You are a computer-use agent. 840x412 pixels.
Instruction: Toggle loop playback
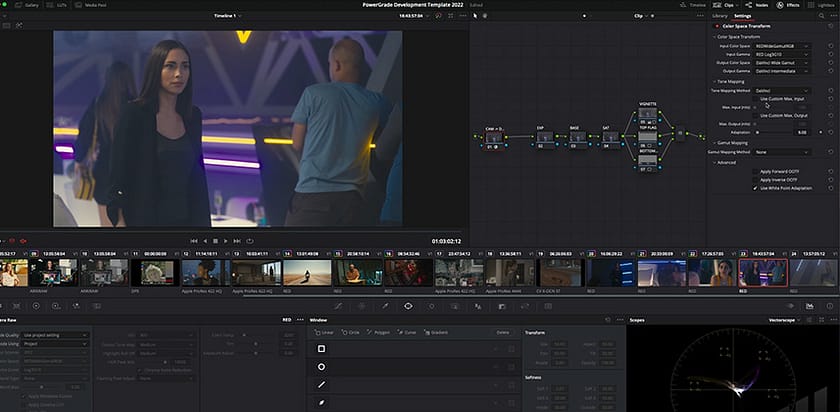tap(250, 241)
